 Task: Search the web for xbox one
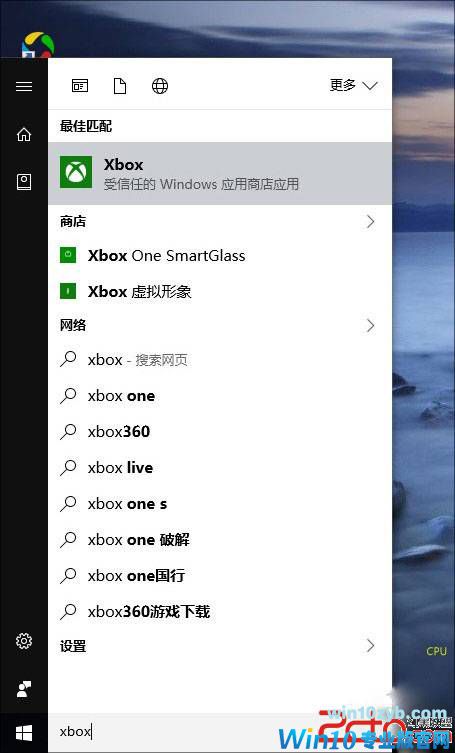[220, 396]
